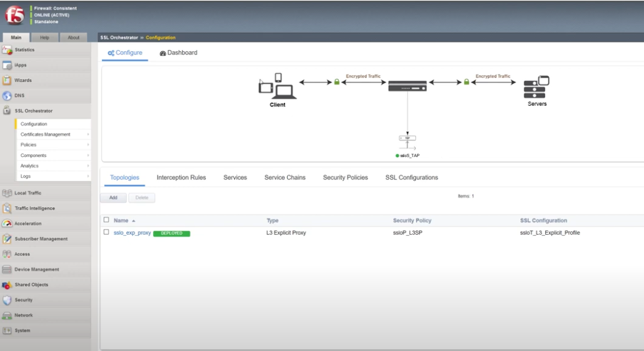
Task: Open the Service Chains tab
Action: tap(284, 178)
